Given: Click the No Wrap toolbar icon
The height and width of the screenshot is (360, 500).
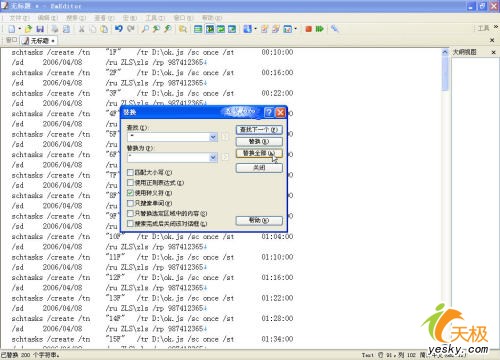Looking at the screenshot, I should [x=198, y=29].
